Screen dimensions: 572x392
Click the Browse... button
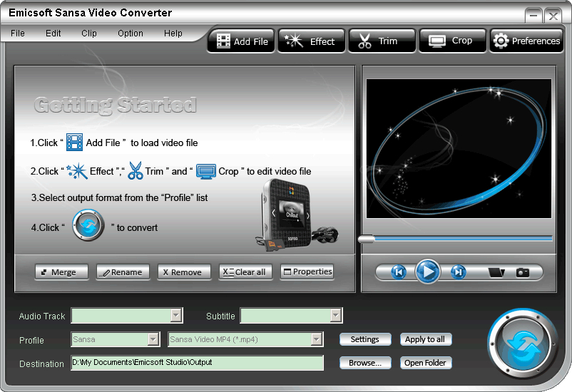pos(365,363)
